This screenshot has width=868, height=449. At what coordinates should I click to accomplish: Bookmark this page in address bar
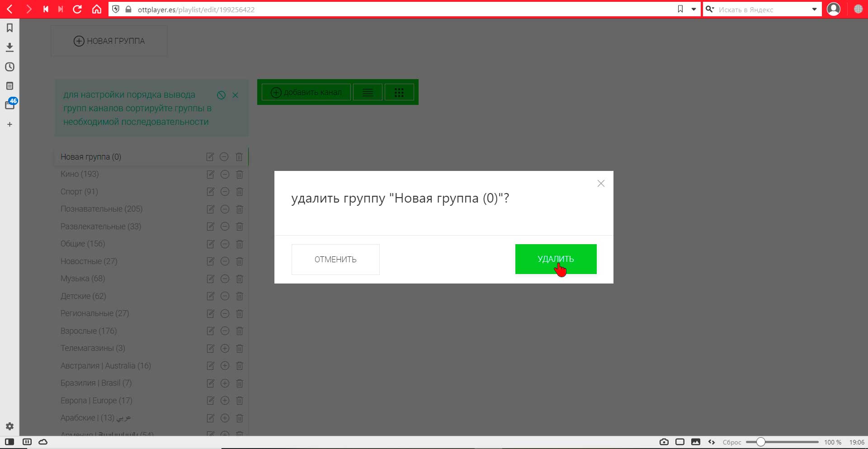click(x=680, y=9)
